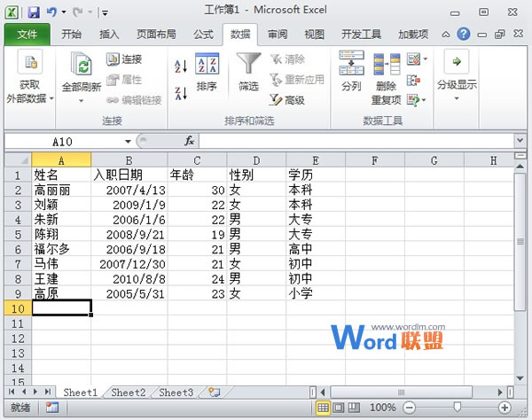This screenshot has width=532, height=420.
Task: Sort ascending with the A-Z icon
Action: pyautogui.click(x=181, y=66)
